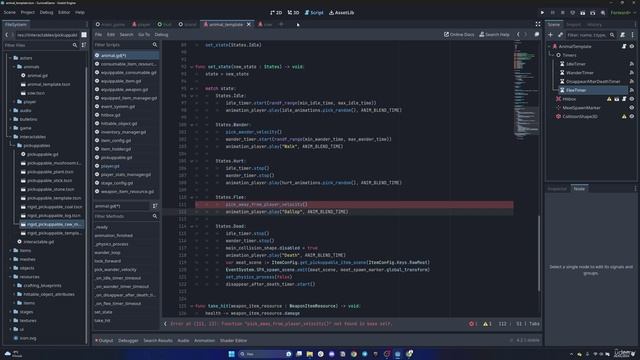Open the script editor File menu
Viewport: 640px width, 360px height.
(x=98, y=35)
